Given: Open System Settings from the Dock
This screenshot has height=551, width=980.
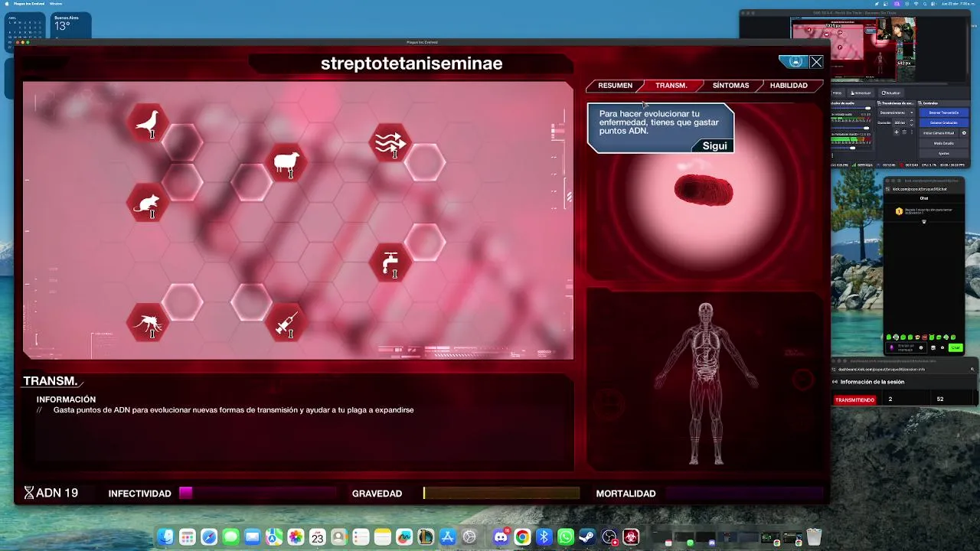Looking at the screenshot, I should click(x=469, y=537).
